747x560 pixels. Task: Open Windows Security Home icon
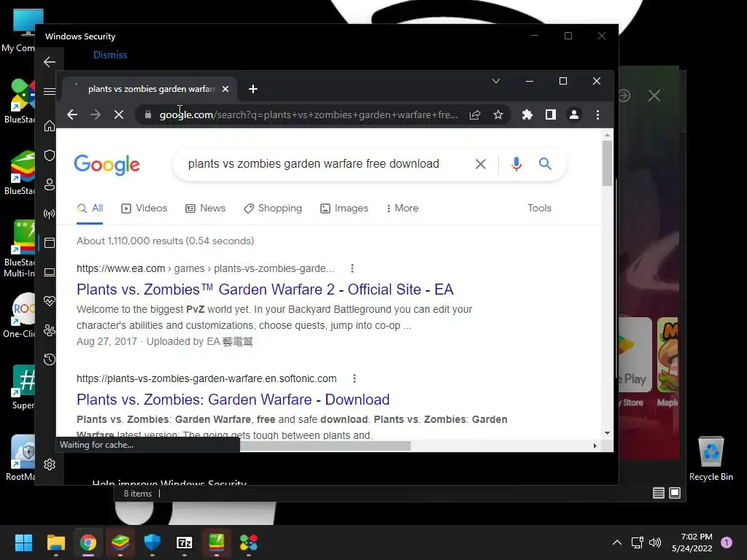[50, 126]
